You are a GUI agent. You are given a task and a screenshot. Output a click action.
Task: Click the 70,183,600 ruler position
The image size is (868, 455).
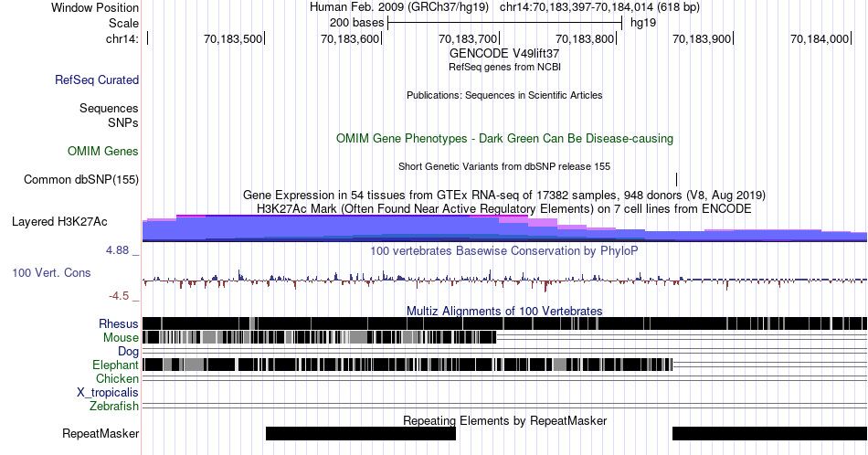(351, 38)
